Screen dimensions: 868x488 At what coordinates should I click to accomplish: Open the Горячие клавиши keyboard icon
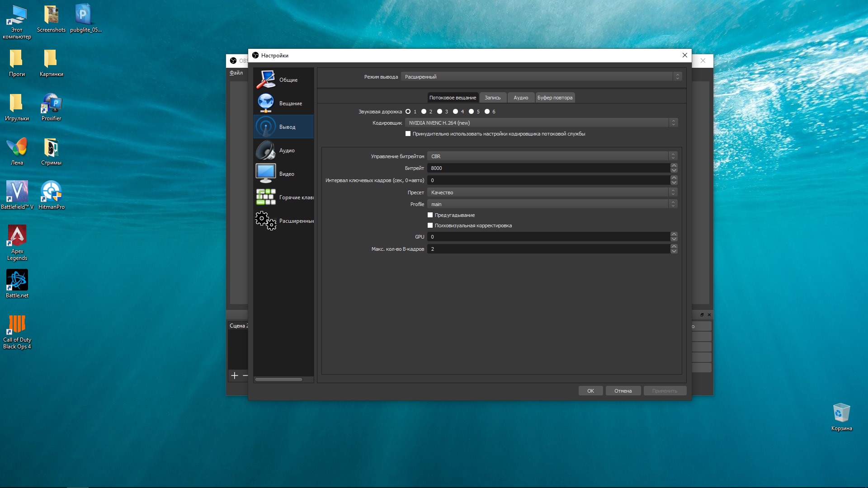[x=266, y=197]
